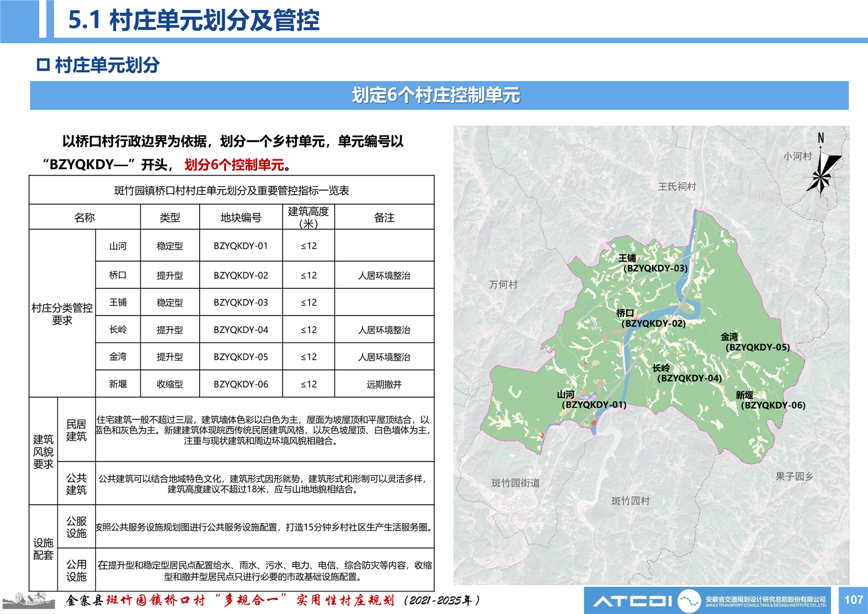Click the 村庄分类管控要求 row label
This screenshot has width=868, height=614.
[62, 314]
